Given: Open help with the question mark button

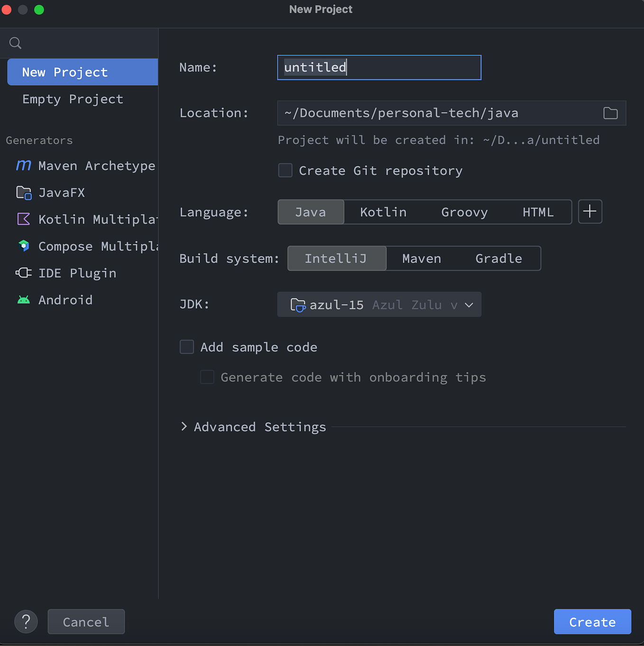Looking at the screenshot, I should [x=26, y=621].
